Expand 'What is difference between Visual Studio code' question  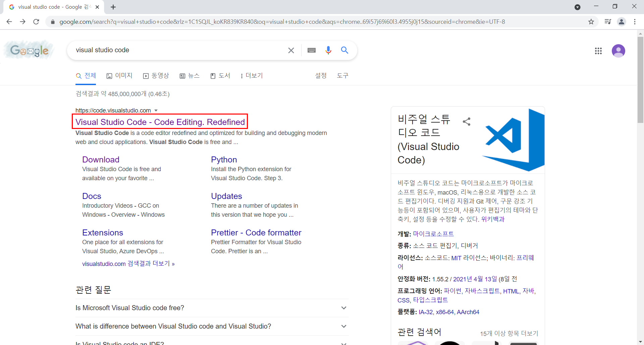tap(212, 326)
